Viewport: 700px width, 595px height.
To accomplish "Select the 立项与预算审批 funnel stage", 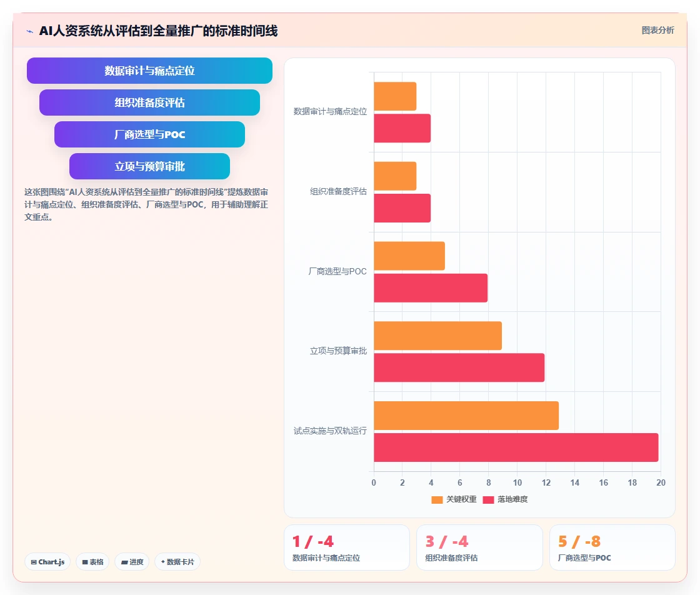I will point(149,166).
